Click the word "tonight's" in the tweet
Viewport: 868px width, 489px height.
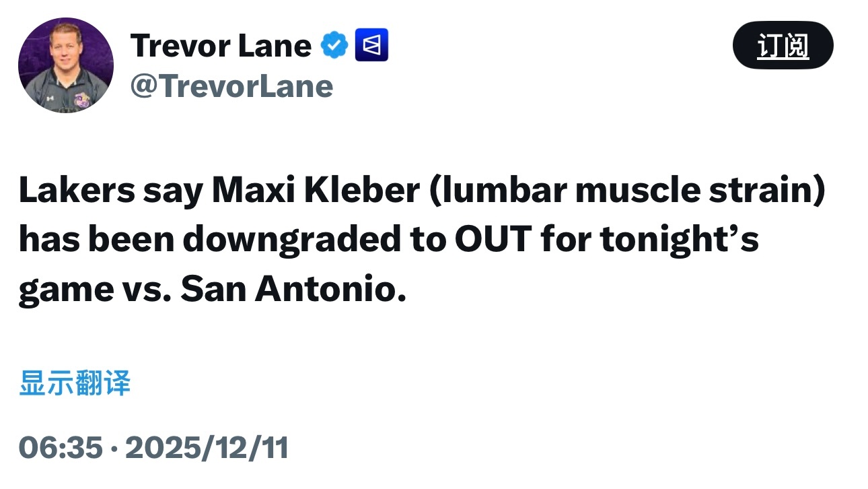click(680, 241)
